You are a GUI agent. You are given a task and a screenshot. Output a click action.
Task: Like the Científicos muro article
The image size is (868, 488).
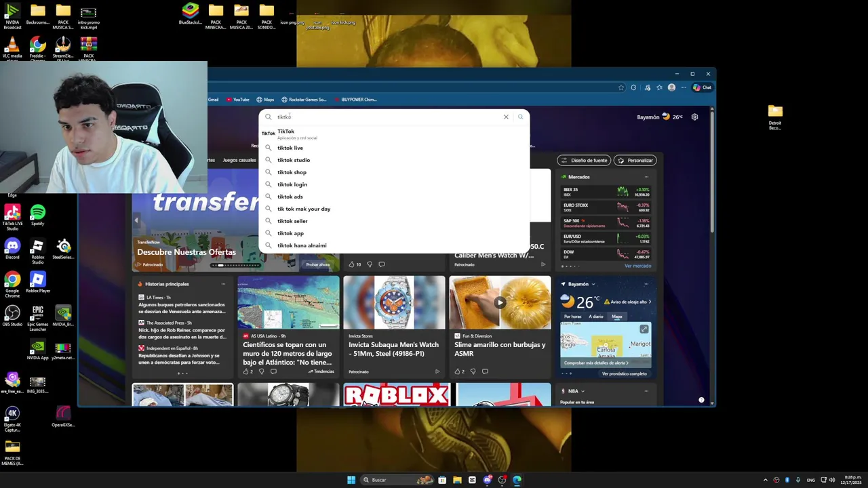point(245,371)
